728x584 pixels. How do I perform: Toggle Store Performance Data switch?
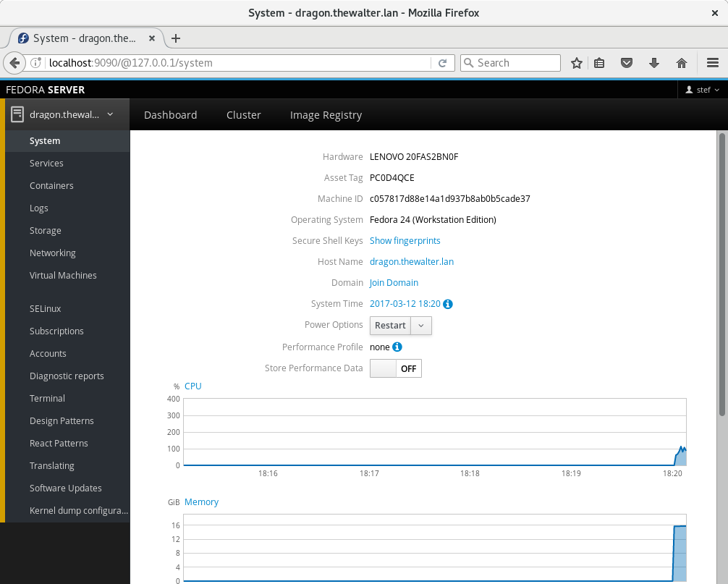pyautogui.click(x=396, y=368)
